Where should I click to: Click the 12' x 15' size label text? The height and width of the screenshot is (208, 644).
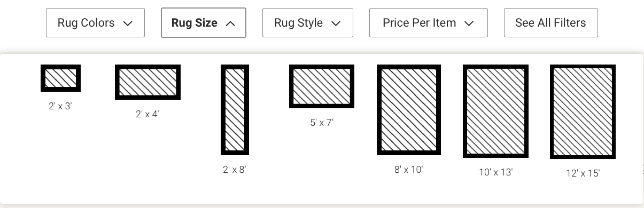coord(583,173)
